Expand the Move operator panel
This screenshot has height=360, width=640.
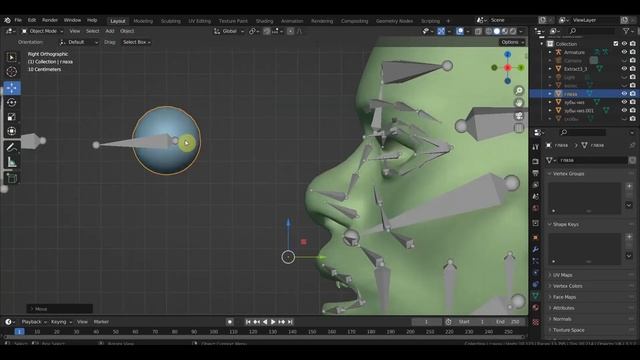click(x=59, y=309)
